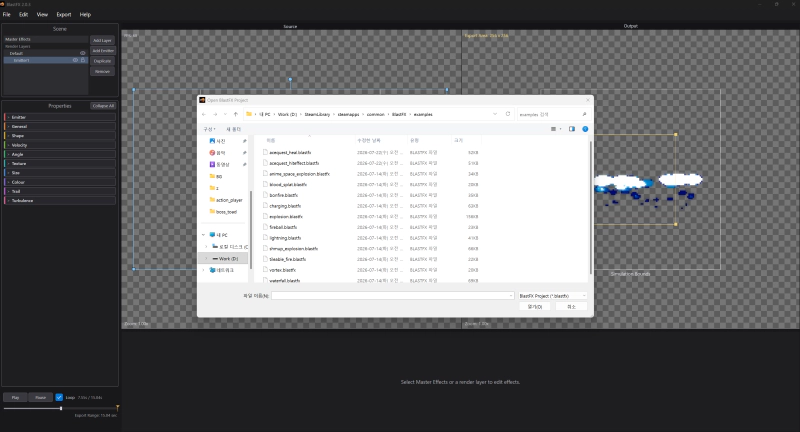Expand the Velocity properties section
This screenshot has height=432, width=800.
point(60,145)
